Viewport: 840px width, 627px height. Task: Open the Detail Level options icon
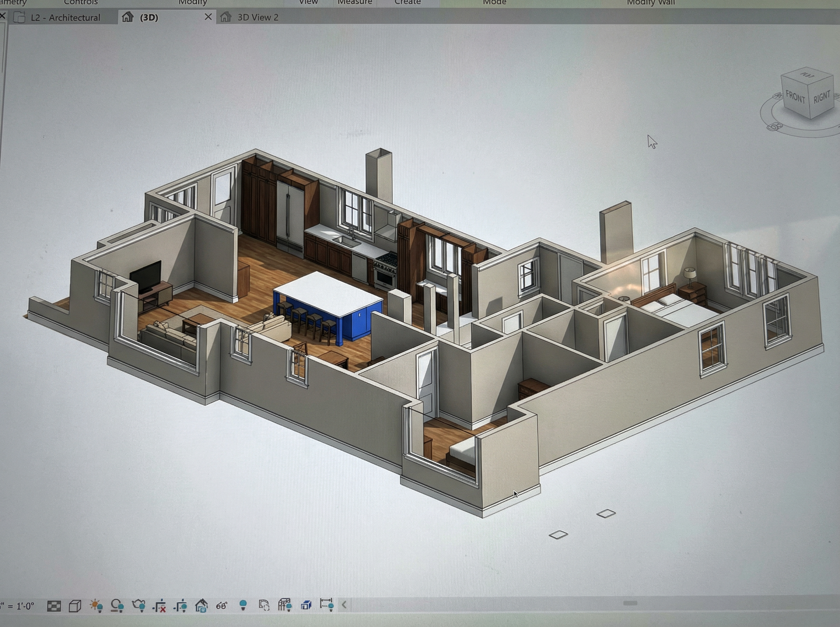54,606
